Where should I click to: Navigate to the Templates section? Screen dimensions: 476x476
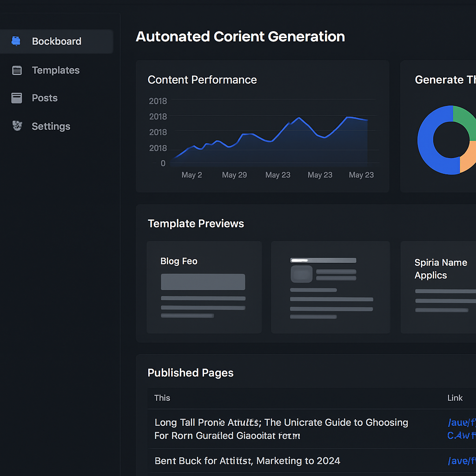point(55,70)
